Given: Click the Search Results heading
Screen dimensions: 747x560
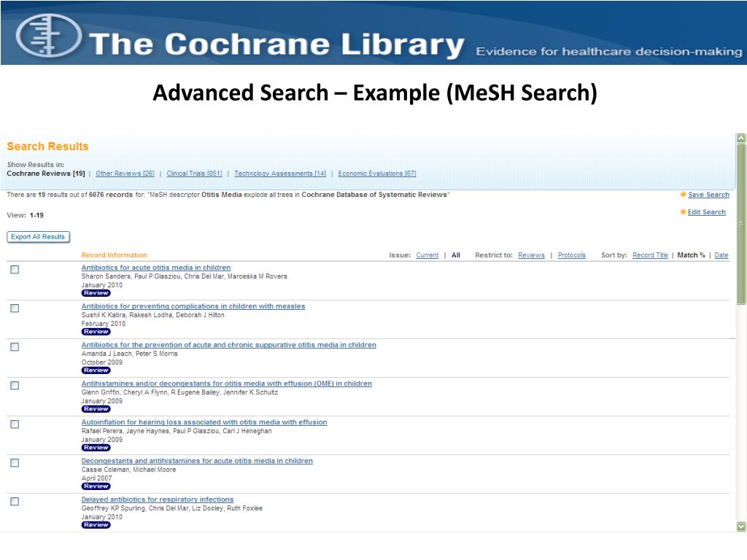Looking at the screenshot, I should pyautogui.click(x=47, y=146).
